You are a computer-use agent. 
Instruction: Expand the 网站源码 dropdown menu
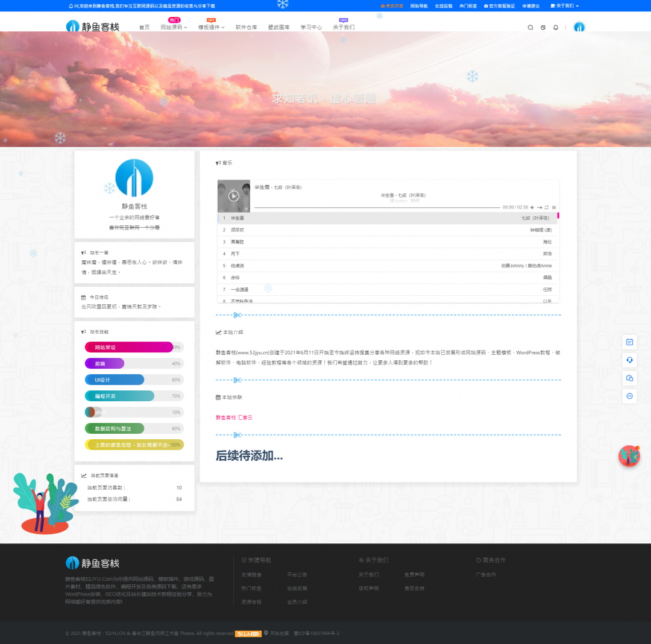174,27
